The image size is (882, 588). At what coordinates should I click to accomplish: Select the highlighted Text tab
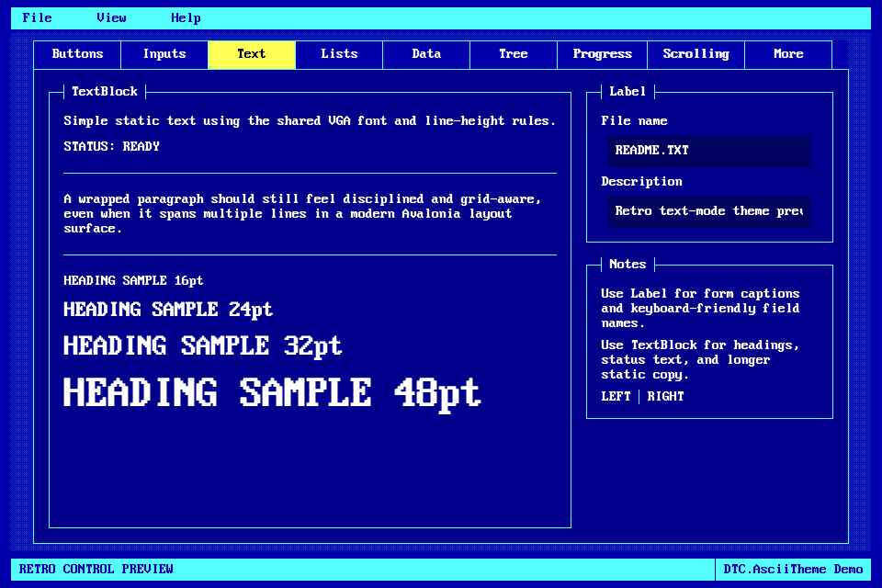coord(252,54)
